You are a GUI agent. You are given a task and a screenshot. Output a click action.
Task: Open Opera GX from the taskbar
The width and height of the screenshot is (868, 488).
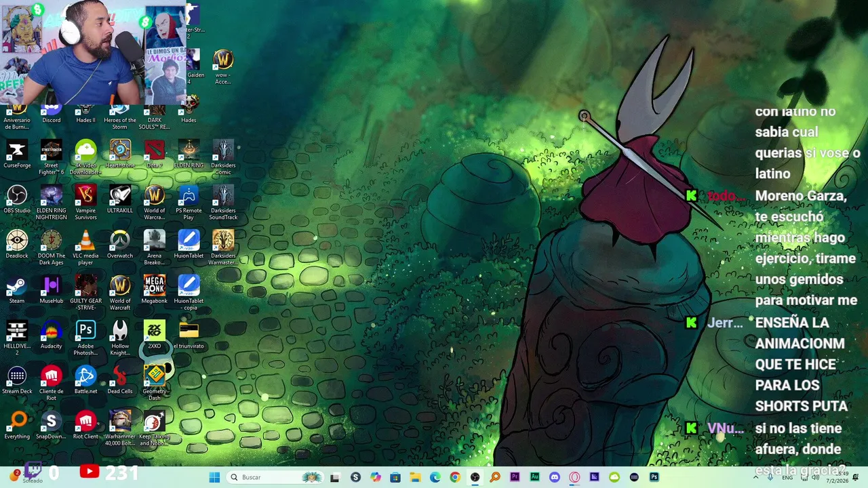point(574,477)
